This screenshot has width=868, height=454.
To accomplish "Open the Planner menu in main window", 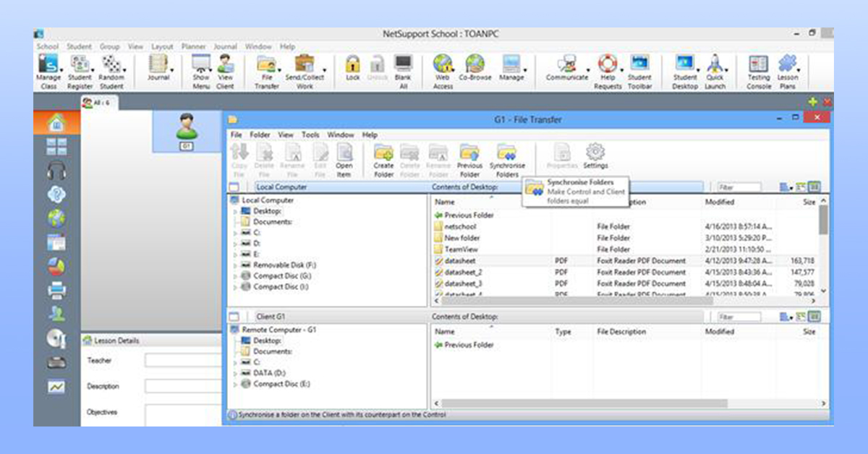I will click(193, 47).
